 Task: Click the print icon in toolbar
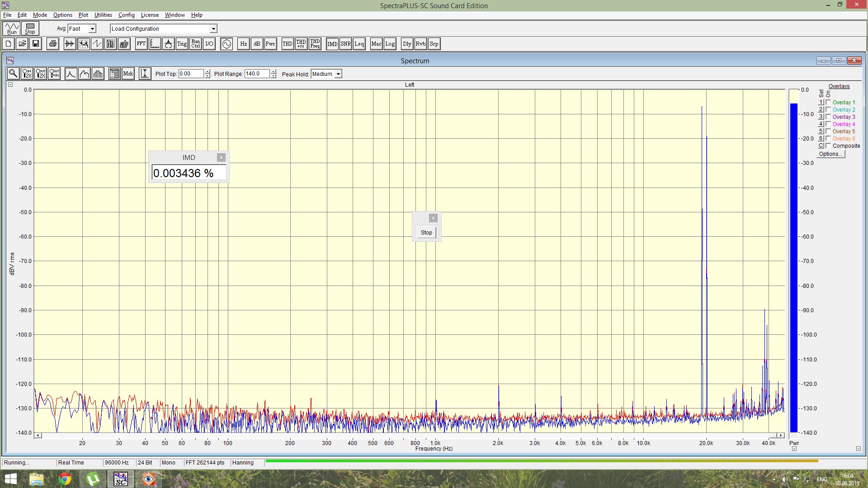pyautogui.click(x=53, y=44)
